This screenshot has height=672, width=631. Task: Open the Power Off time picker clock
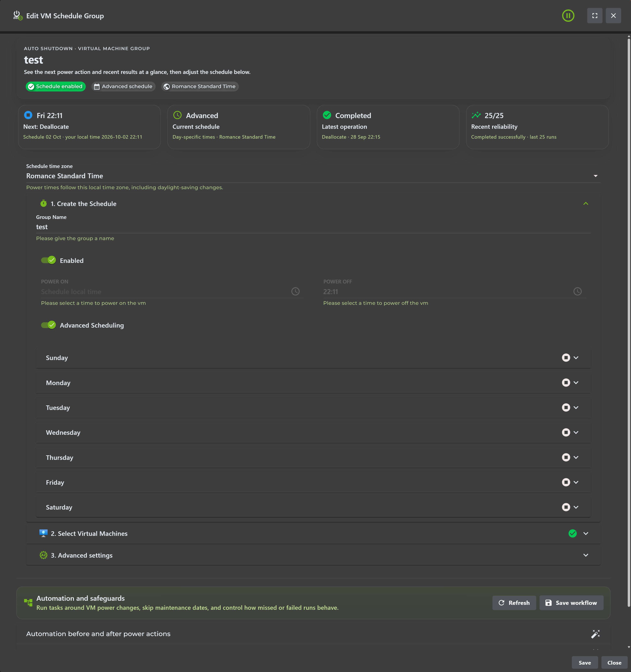577,291
